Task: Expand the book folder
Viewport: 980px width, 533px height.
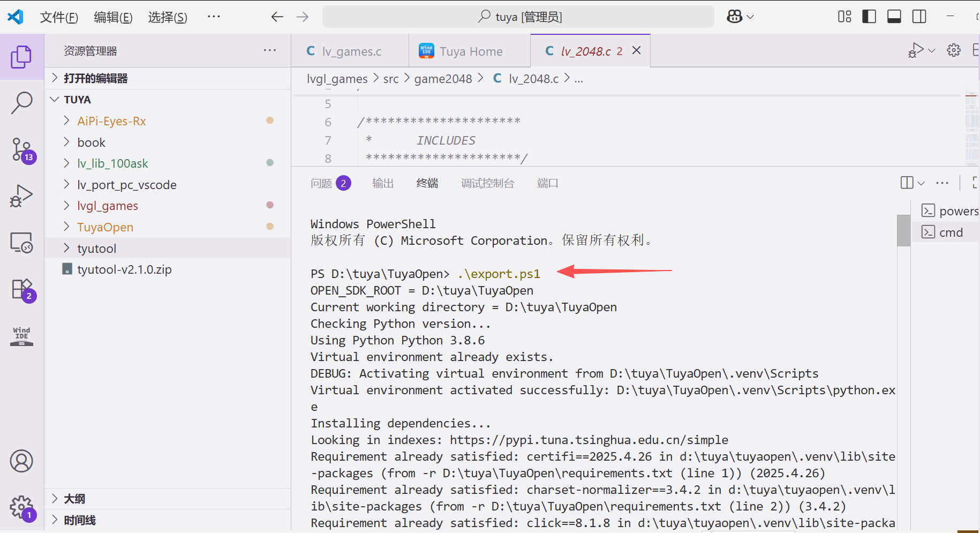Action: coord(168,142)
